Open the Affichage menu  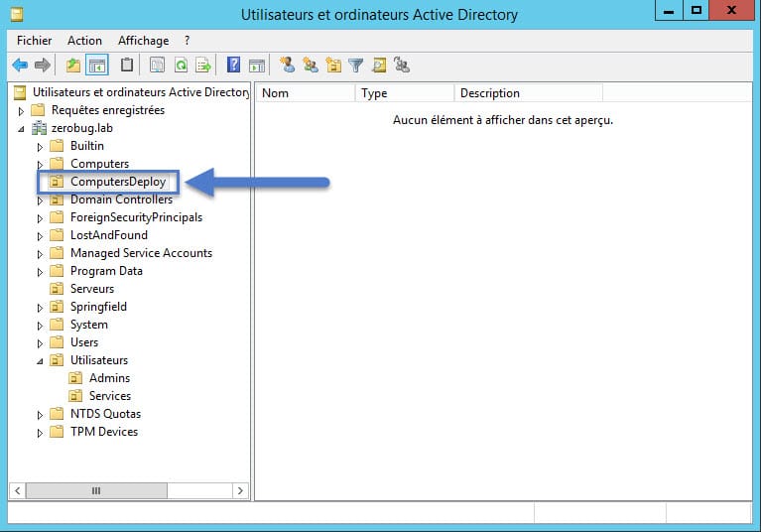[x=143, y=41]
